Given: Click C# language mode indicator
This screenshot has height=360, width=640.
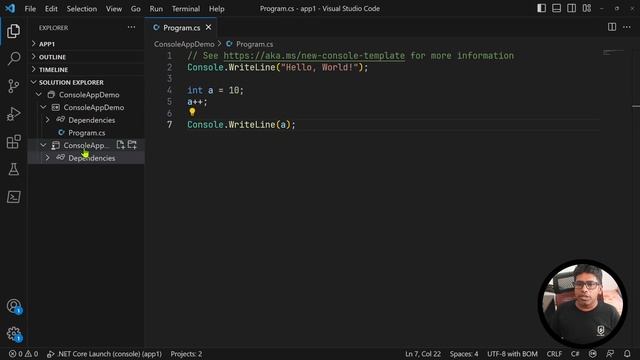Looking at the screenshot, I should (575, 354).
